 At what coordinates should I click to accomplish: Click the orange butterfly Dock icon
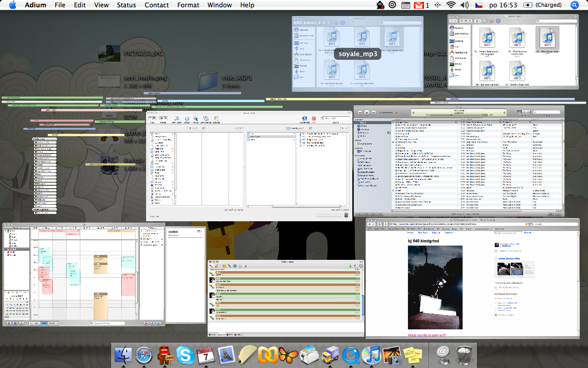[x=288, y=355]
